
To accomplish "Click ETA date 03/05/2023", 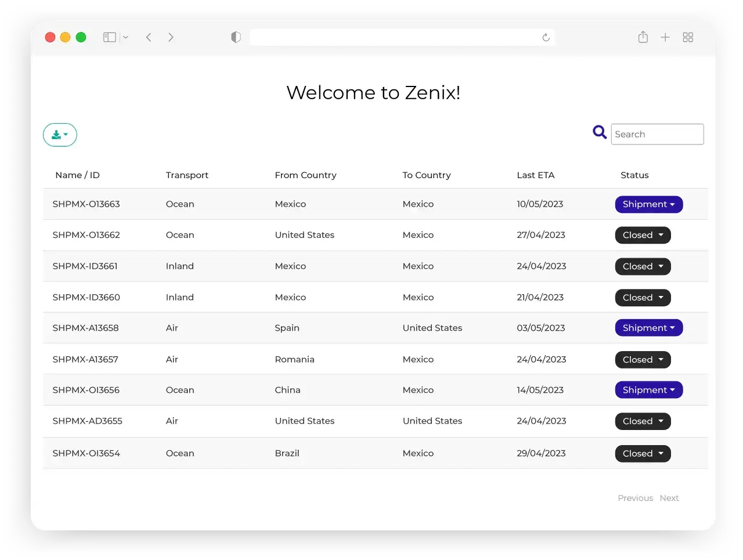I will 541,328.
